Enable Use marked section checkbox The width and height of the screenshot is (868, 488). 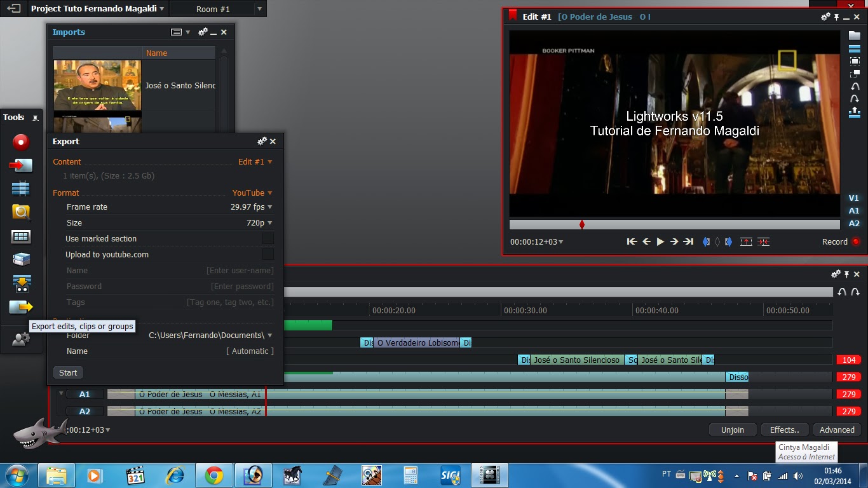coord(268,238)
